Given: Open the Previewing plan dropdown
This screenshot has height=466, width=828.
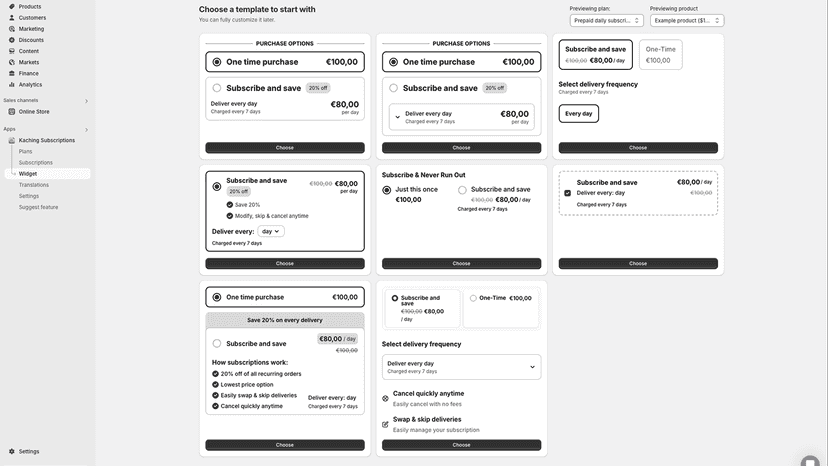Looking at the screenshot, I should [x=606, y=20].
